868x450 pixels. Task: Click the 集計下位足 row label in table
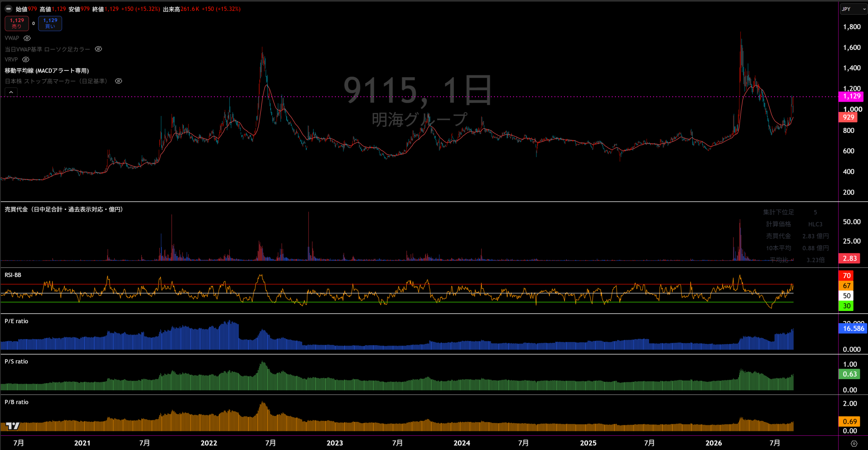pyautogui.click(x=778, y=212)
